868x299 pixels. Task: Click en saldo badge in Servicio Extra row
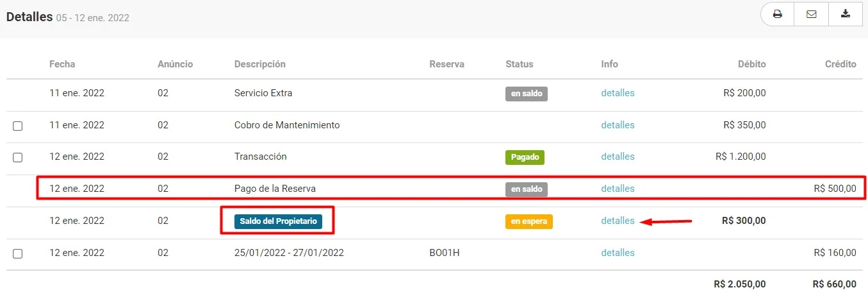pos(527,94)
